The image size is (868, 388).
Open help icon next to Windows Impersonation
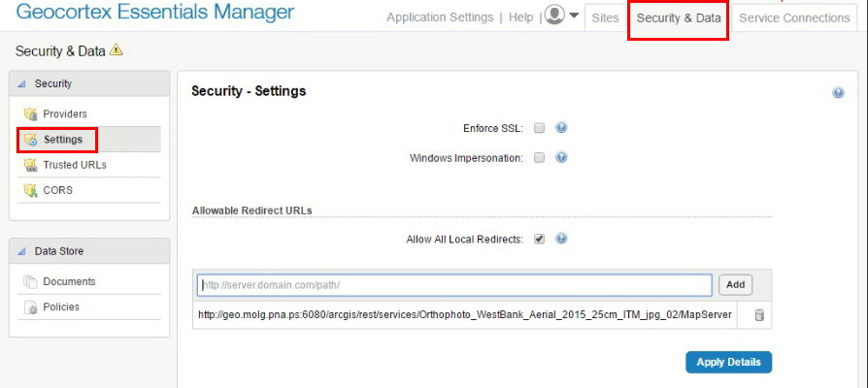[561, 157]
